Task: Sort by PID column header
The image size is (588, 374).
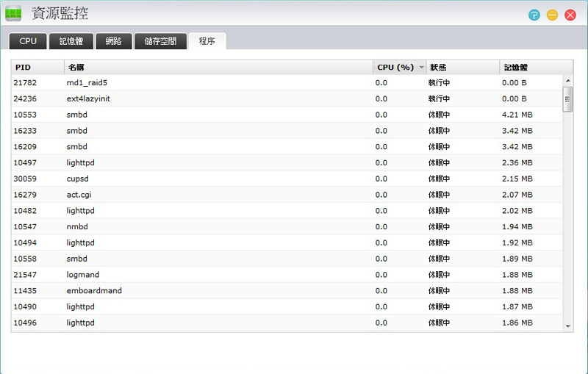Action: (x=37, y=68)
